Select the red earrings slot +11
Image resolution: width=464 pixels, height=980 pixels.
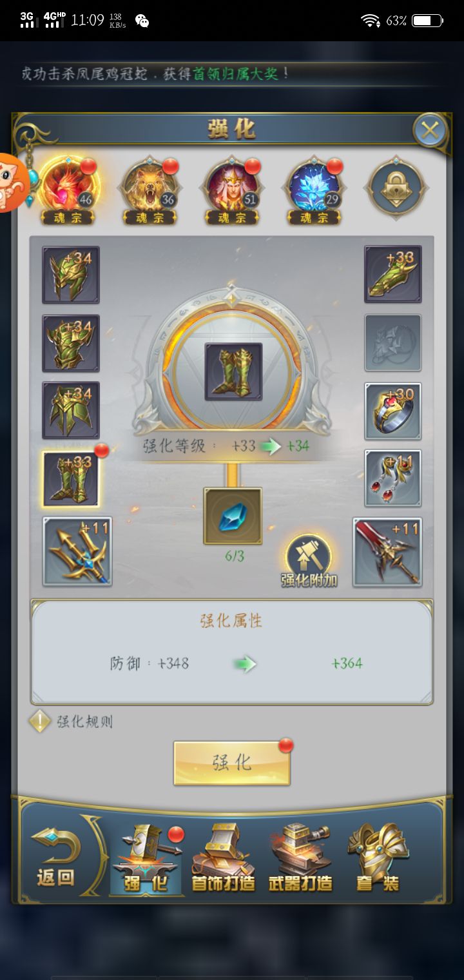click(x=393, y=478)
